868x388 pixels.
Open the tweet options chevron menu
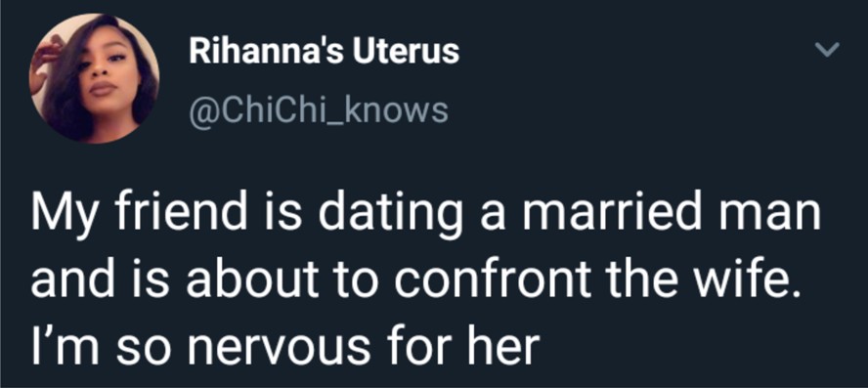click(x=829, y=51)
